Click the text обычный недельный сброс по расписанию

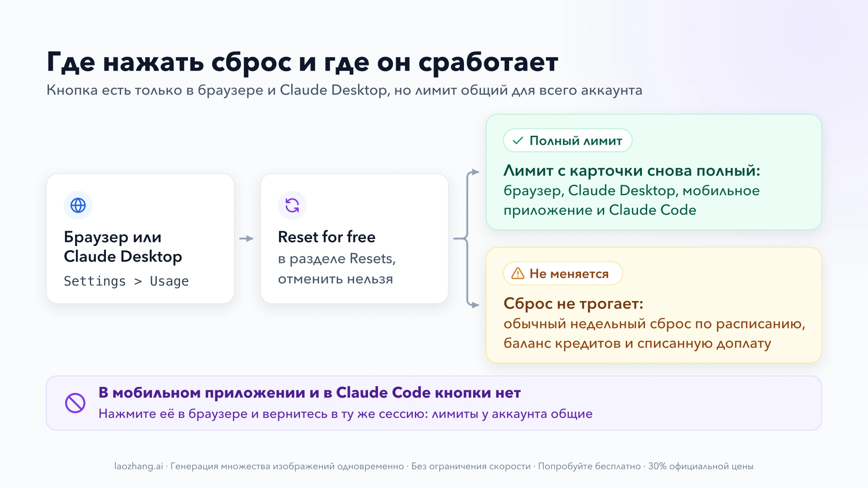tap(654, 324)
